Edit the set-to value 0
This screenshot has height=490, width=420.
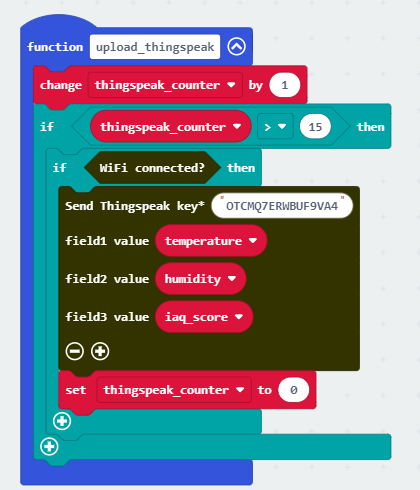click(294, 390)
